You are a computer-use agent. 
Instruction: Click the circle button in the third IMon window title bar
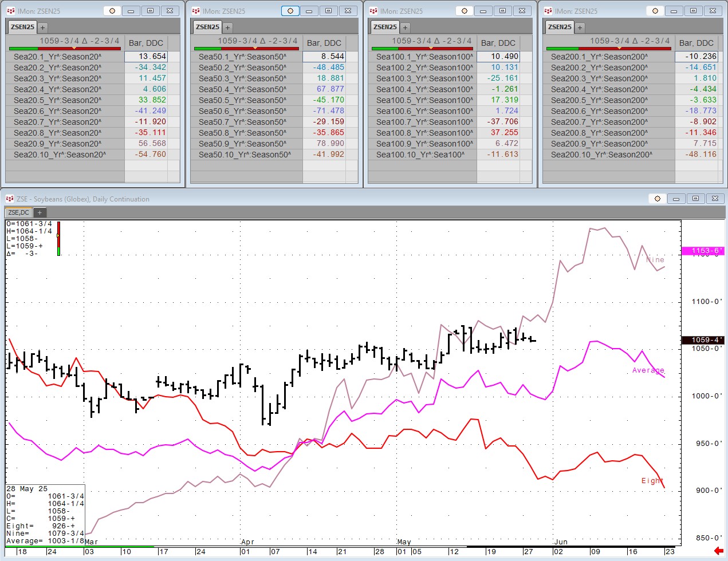[465, 11]
